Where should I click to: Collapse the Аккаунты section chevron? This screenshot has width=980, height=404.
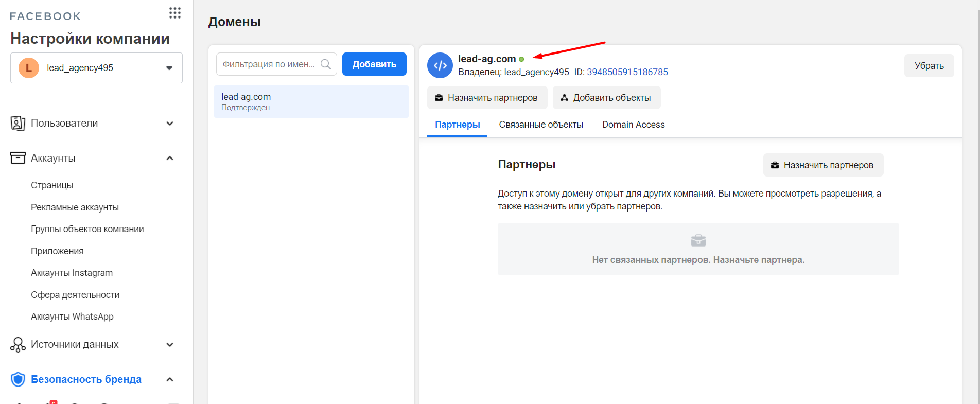170,158
